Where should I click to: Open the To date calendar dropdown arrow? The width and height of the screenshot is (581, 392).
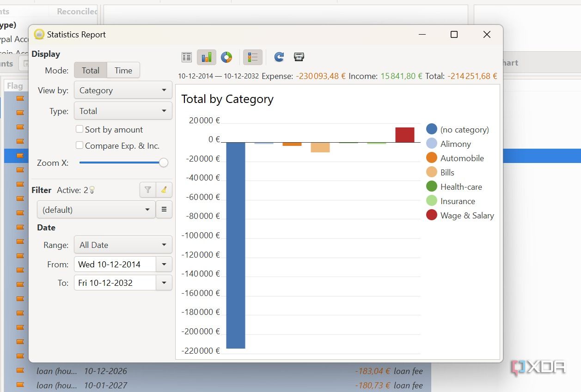tap(164, 283)
